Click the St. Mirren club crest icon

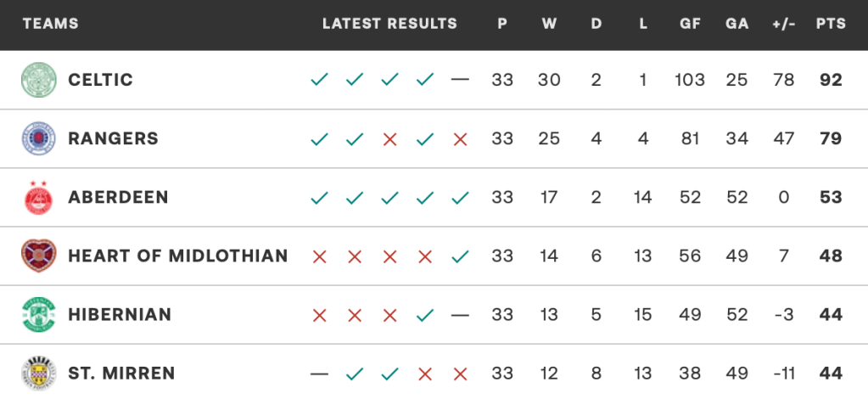(39, 373)
